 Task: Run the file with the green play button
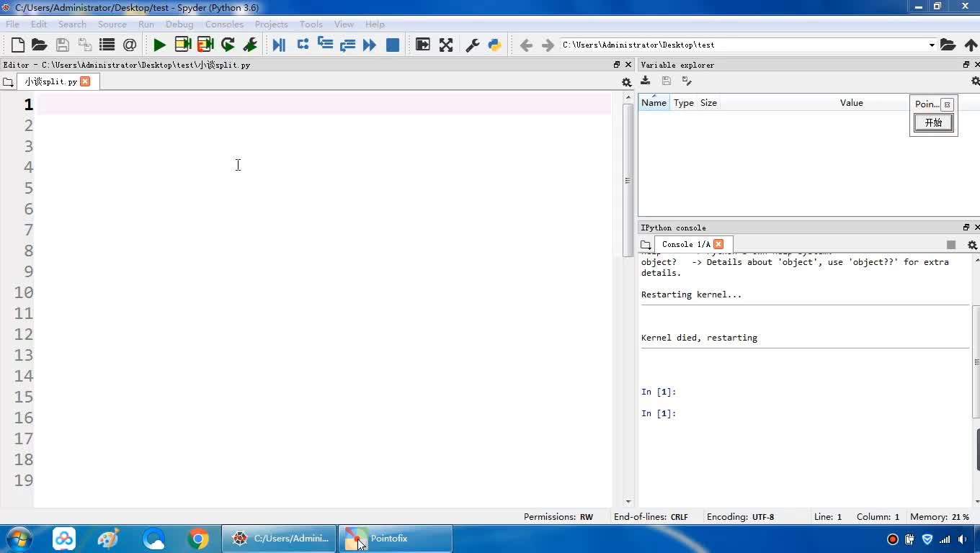coord(159,45)
